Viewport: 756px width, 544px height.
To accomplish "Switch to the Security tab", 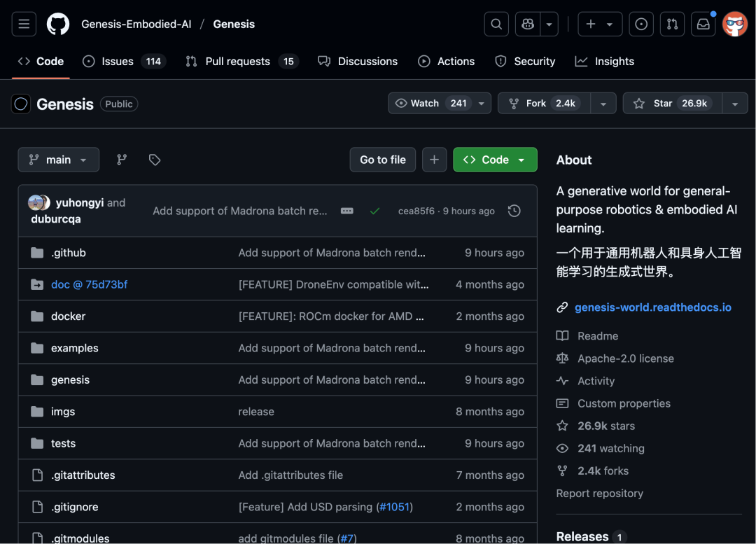I will click(x=525, y=61).
